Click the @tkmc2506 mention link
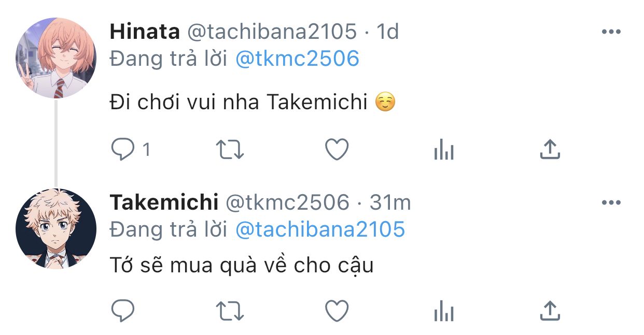Screen dimensions: 644x335 (297, 59)
